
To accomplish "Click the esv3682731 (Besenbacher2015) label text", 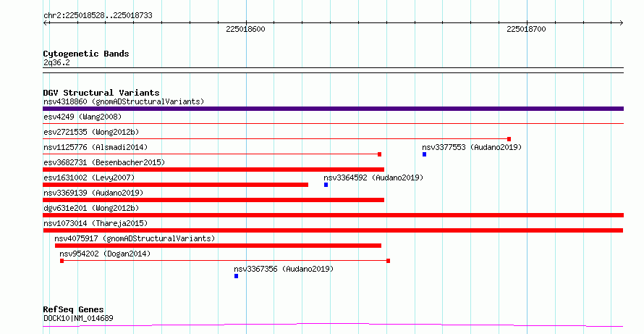I will (104, 162).
